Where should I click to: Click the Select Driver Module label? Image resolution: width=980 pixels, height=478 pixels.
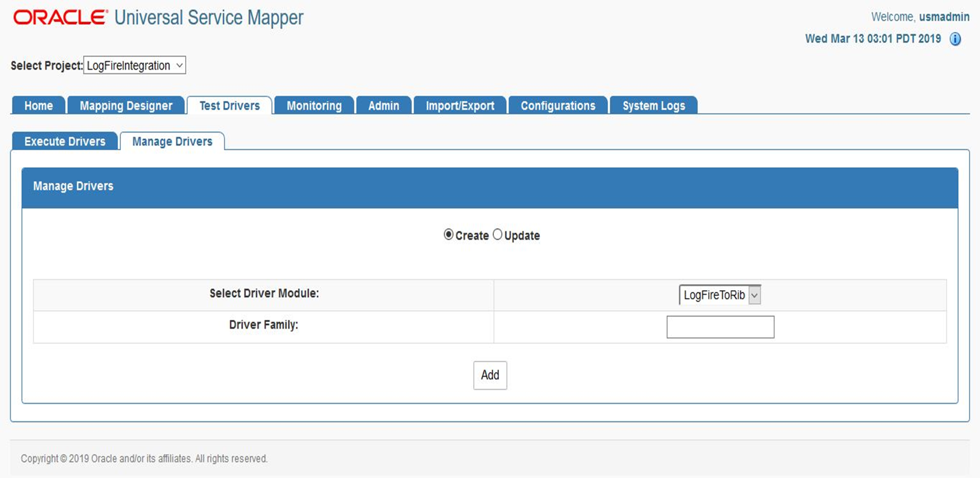(x=264, y=294)
